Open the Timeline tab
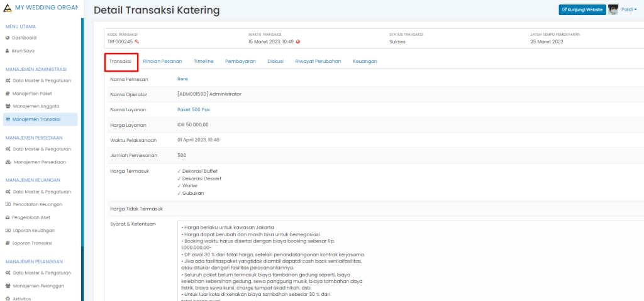The width and height of the screenshot is (644, 301). coord(203,61)
